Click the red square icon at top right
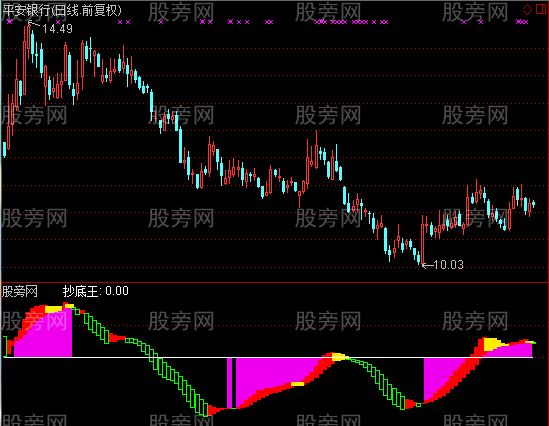 (542, 9)
